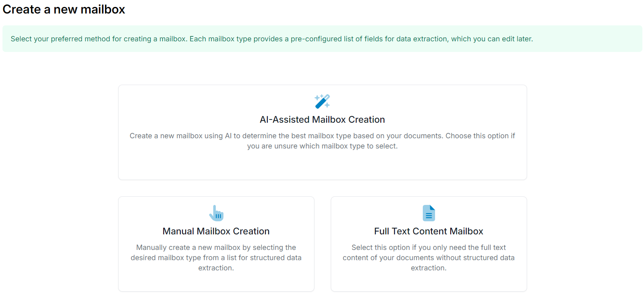644x308 pixels.
Task: Click the Full Text Content Mailbox heading
Action: (428, 231)
